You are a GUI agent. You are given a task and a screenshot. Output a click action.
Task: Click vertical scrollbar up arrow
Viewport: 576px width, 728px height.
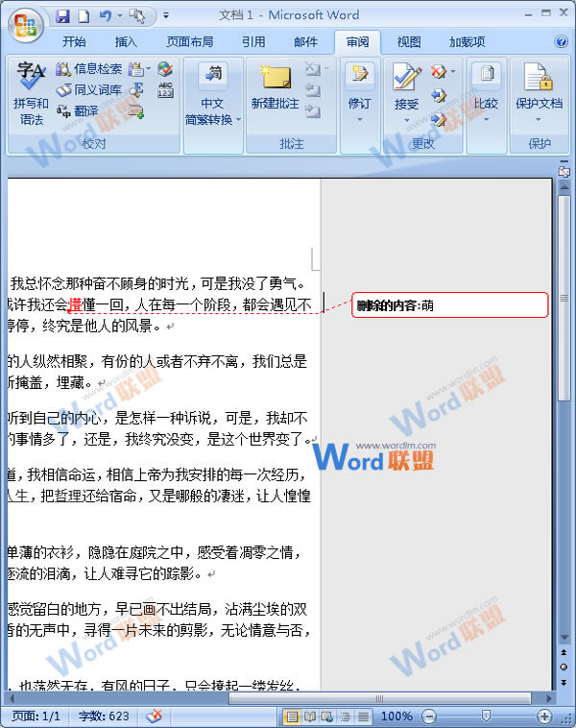click(564, 186)
